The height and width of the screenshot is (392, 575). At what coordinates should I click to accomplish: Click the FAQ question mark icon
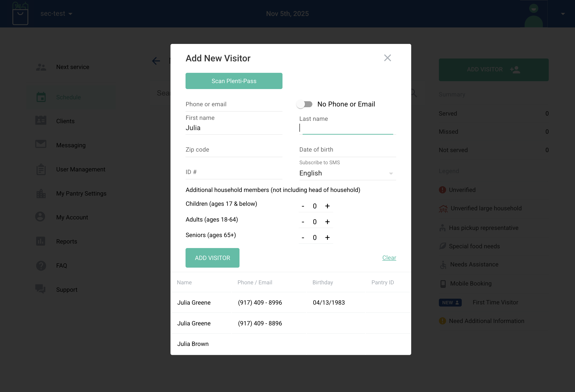coord(41,266)
